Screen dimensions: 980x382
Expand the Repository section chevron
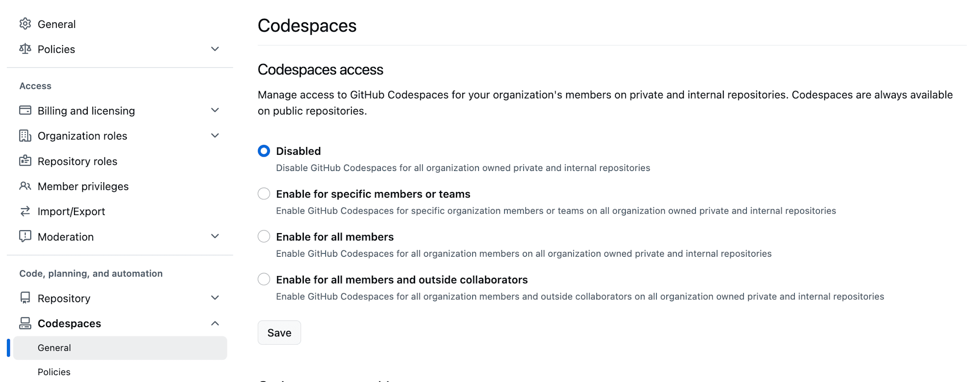pyautogui.click(x=215, y=298)
